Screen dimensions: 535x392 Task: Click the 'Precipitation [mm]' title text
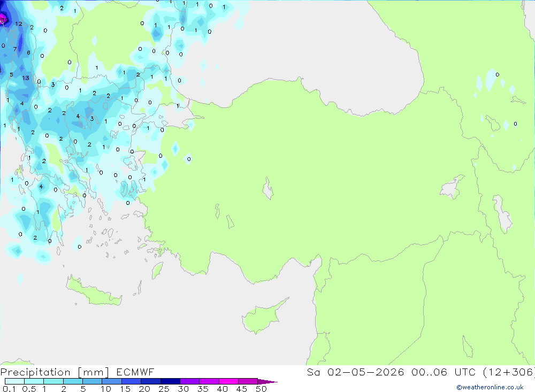point(55,372)
